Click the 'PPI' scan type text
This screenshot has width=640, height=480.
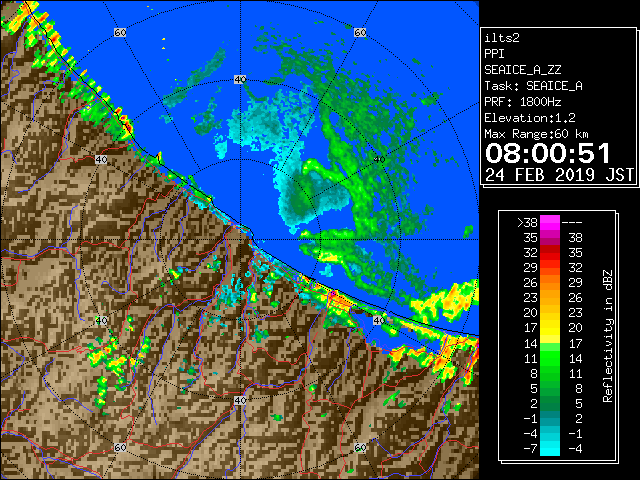pyautogui.click(x=494, y=54)
